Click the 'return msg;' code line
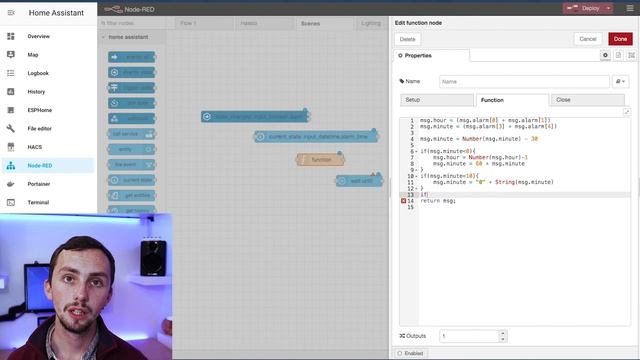 pos(438,201)
